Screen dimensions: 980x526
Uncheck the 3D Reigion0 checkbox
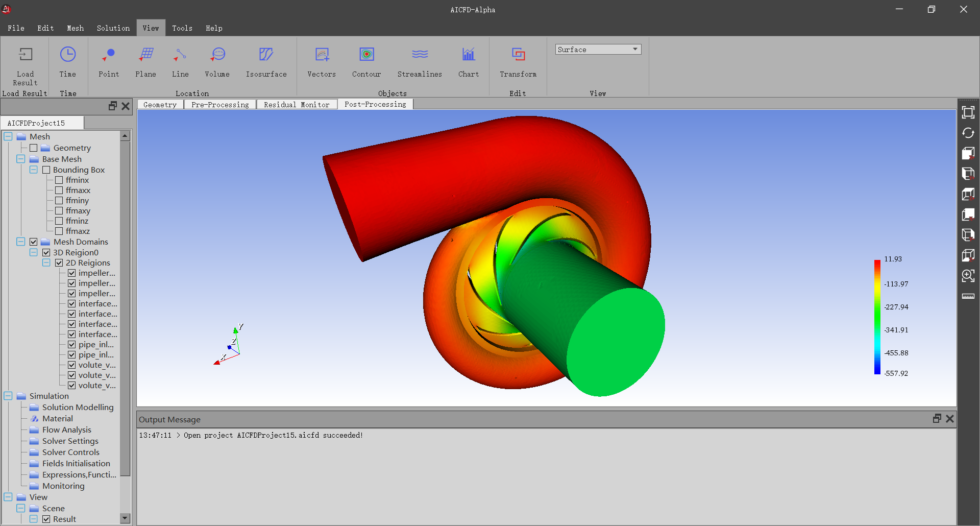(46, 252)
